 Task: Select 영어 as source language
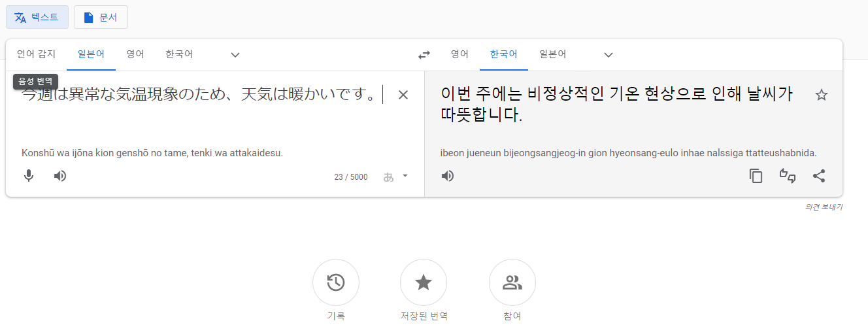[x=135, y=54]
